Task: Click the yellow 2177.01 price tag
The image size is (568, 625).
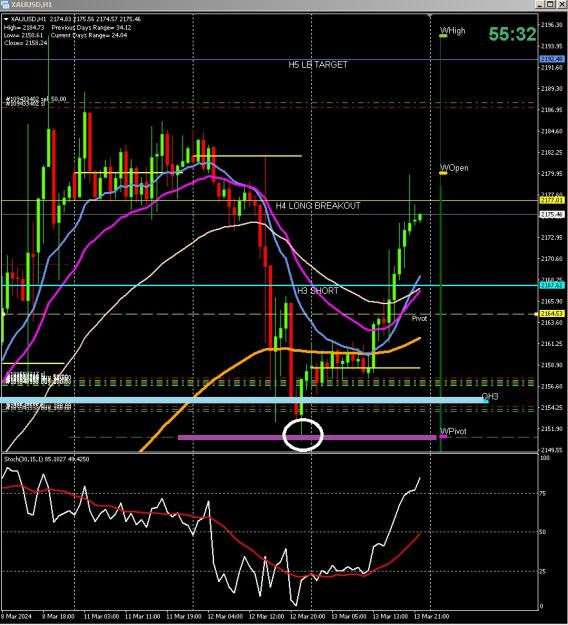Action: point(552,200)
